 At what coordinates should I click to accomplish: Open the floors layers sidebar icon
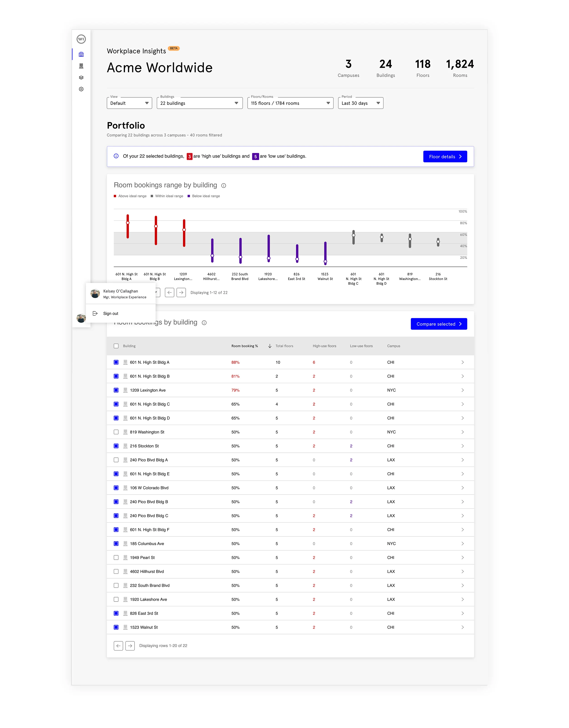click(81, 78)
